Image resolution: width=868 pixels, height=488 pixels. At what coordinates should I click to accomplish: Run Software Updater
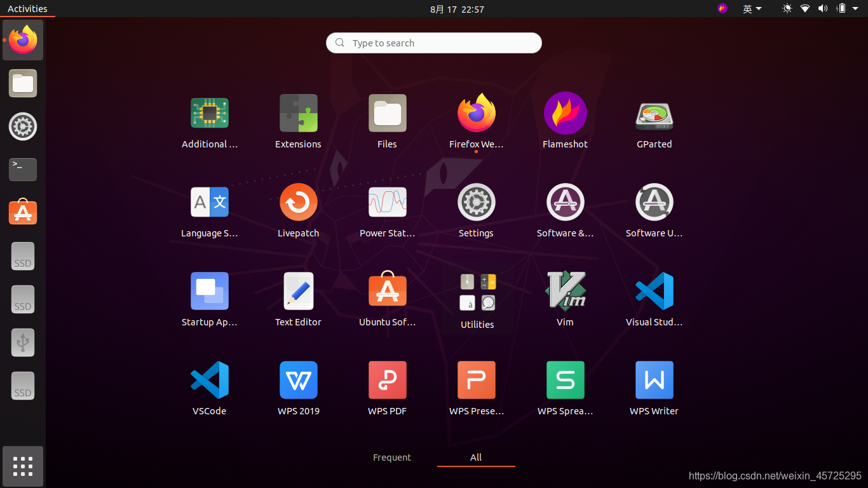click(654, 210)
